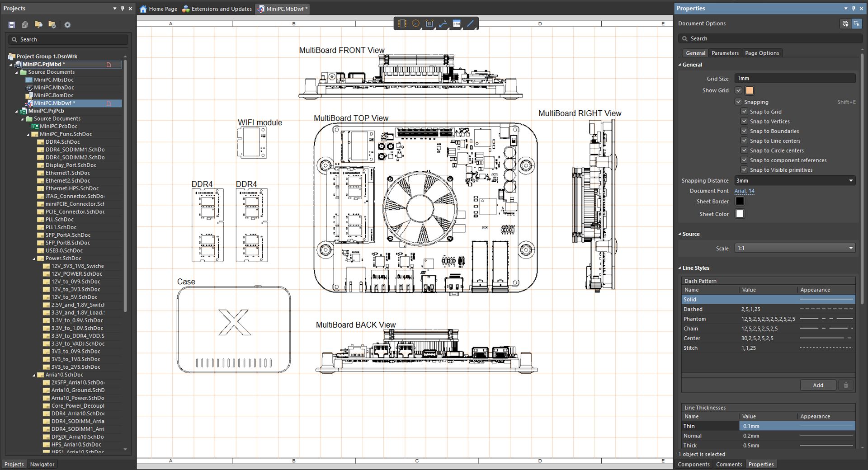
Task: Click the folder with gear icon in the Projects panel
Action: pos(52,25)
